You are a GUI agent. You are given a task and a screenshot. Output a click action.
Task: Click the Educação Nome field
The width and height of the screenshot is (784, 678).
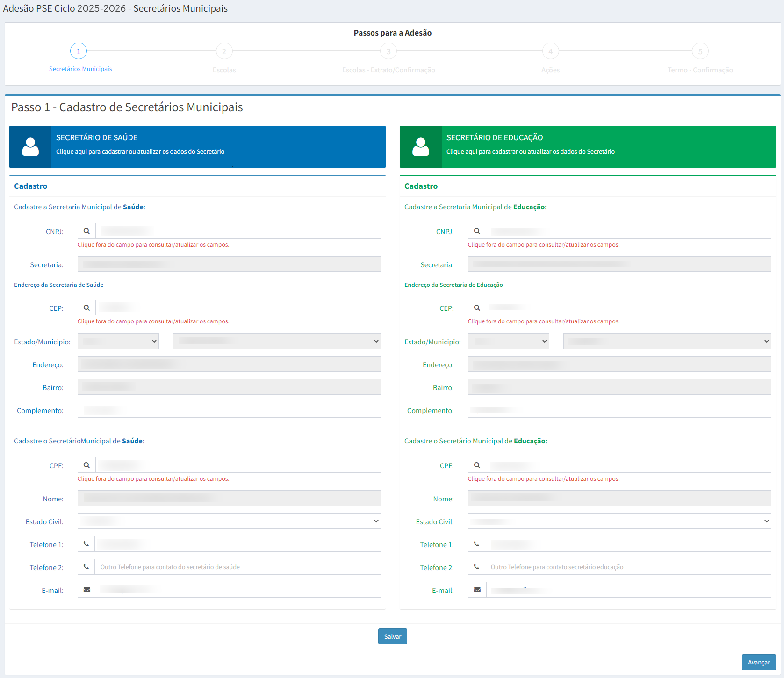click(619, 498)
